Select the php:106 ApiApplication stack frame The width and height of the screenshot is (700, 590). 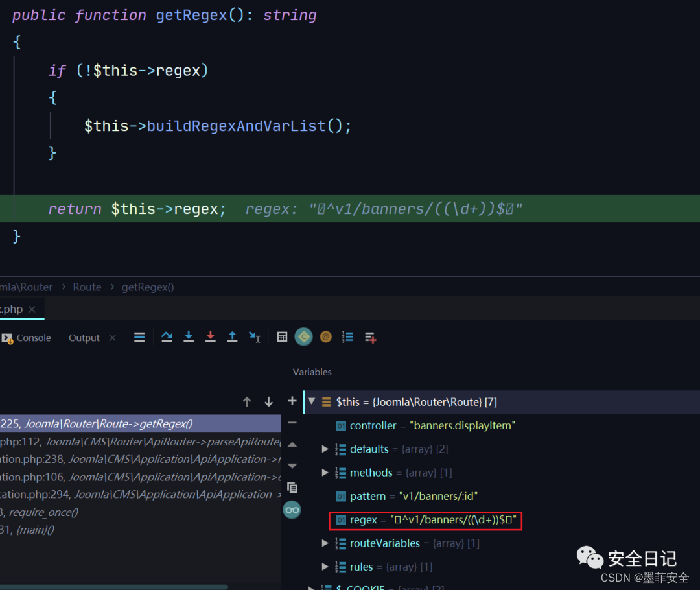(x=140, y=477)
